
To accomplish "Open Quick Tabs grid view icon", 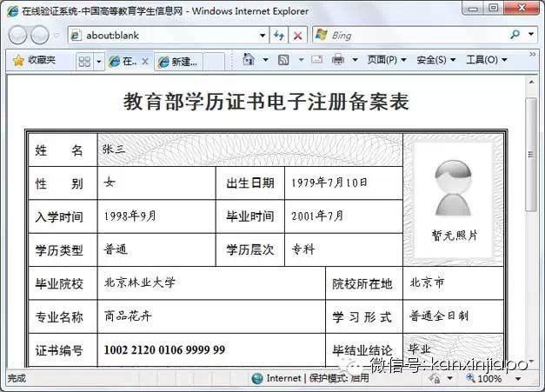I will pos(84,61).
